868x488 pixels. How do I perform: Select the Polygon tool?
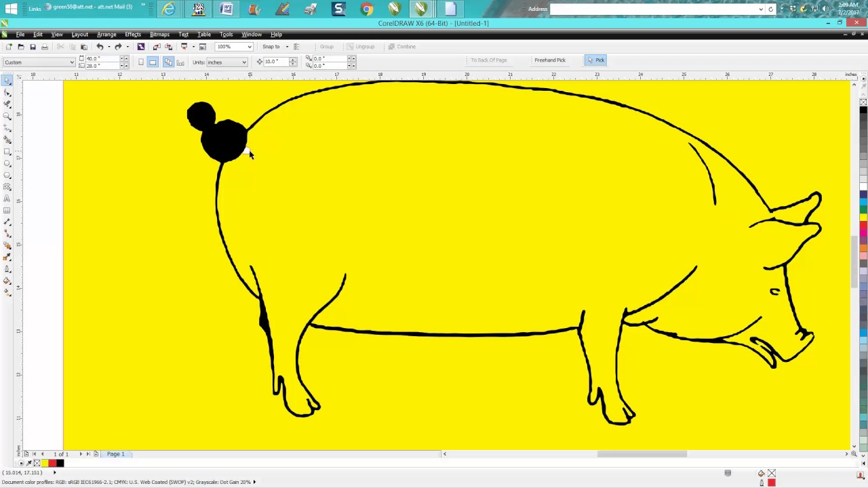click(x=7, y=175)
